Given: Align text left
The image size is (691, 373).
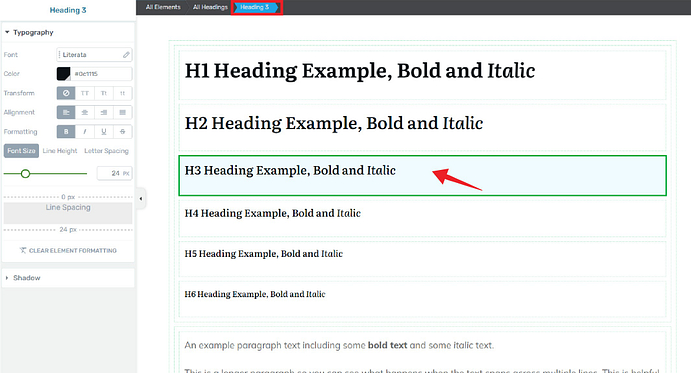Looking at the screenshot, I should 66,112.
